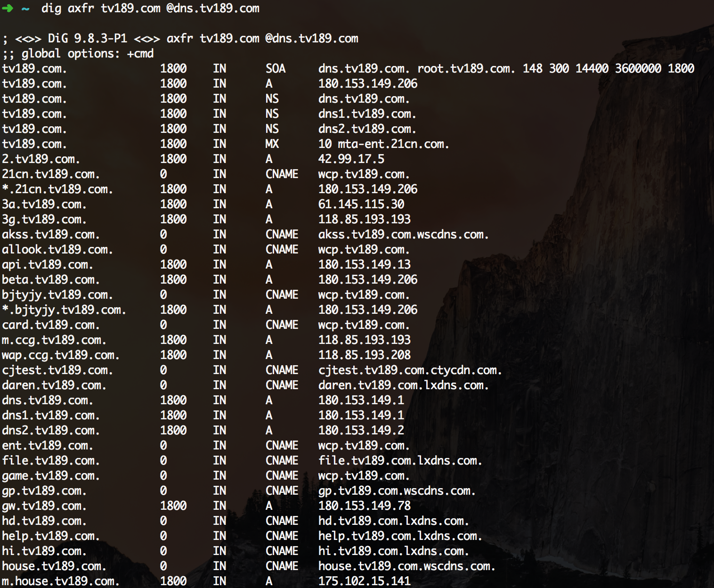Click hostname m.ccg.tv189.com.
The image size is (714, 588).
coord(54,340)
